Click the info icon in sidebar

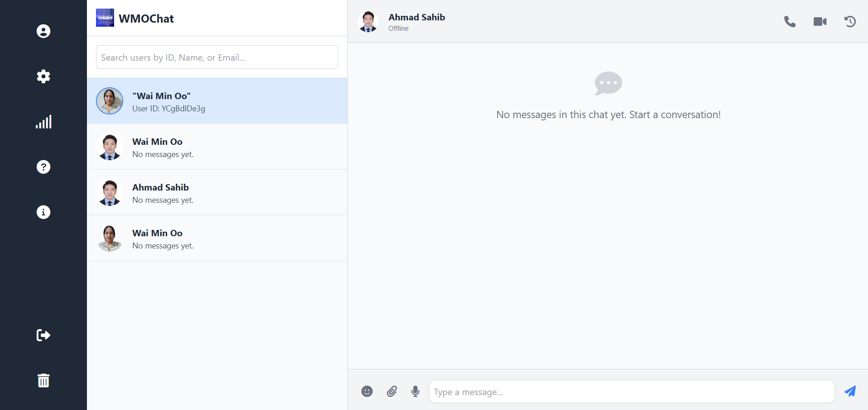43,212
